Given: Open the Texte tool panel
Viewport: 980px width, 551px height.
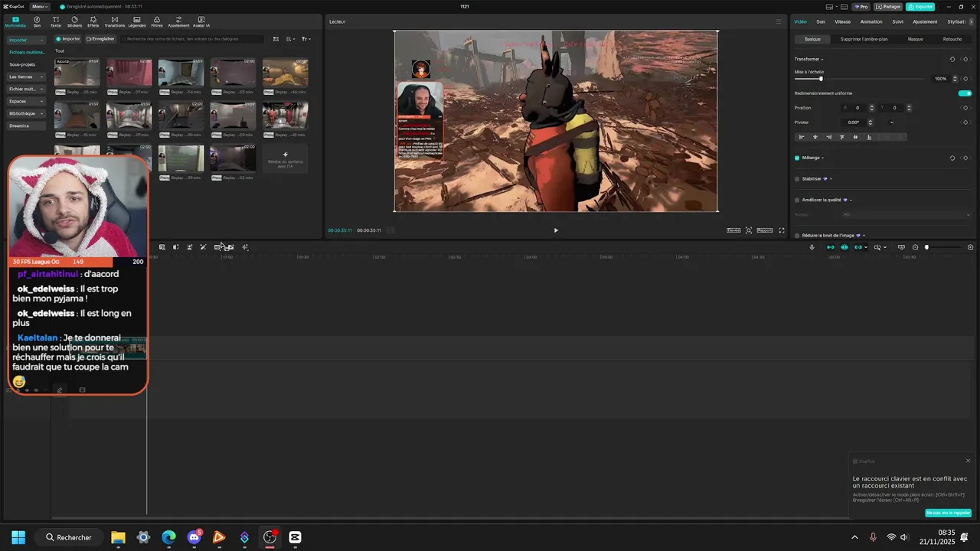Looking at the screenshot, I should click(56, 21).
